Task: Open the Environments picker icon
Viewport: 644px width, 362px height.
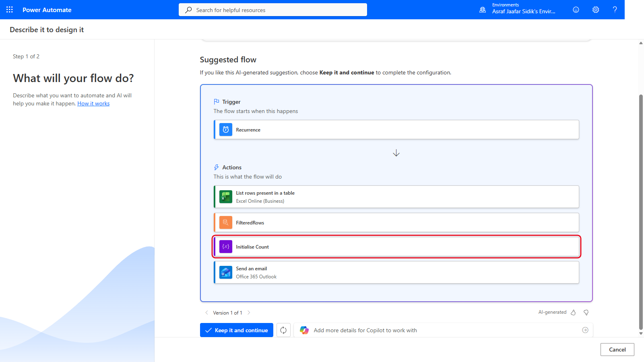Action: point(483,10)
